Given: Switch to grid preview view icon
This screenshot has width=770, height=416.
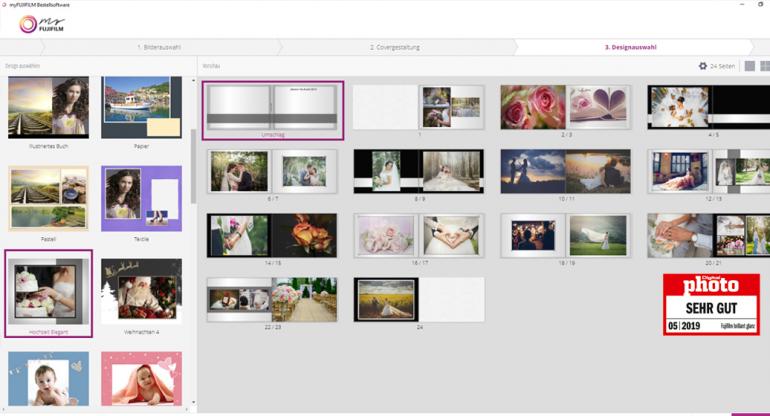Looking at the screenshot, I should 765,66.
